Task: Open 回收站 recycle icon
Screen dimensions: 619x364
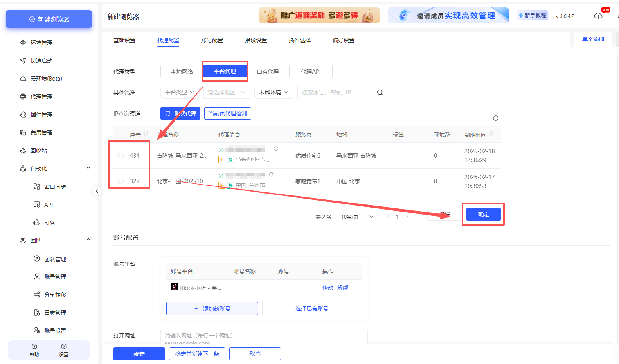Action: pos(23,151)
